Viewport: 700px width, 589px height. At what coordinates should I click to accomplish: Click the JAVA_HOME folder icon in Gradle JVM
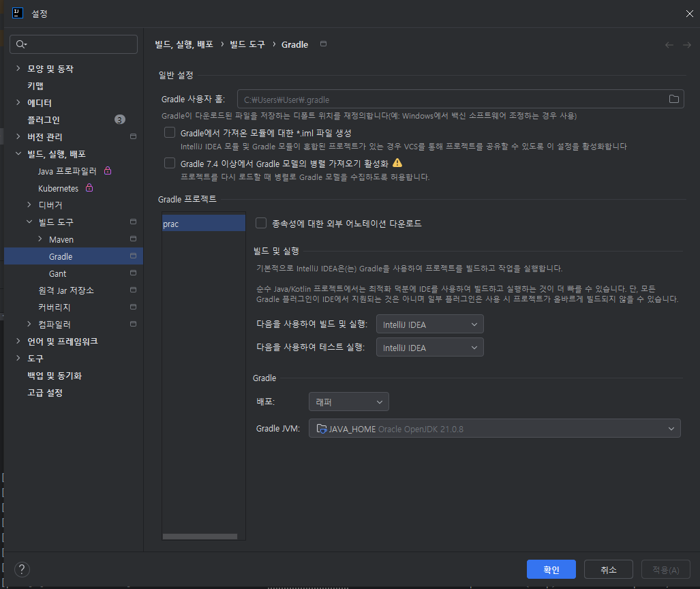tap(322, 429)
